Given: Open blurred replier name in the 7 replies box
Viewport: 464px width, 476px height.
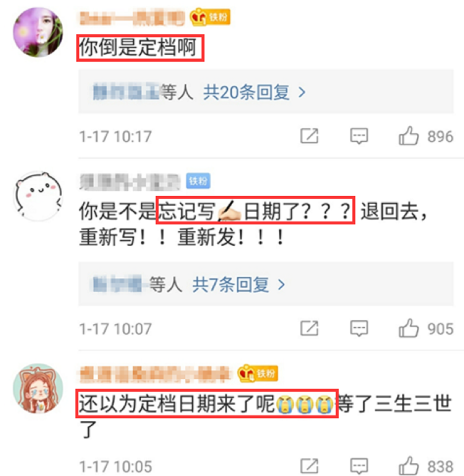Looking at the screenshot, I should 117,284.
